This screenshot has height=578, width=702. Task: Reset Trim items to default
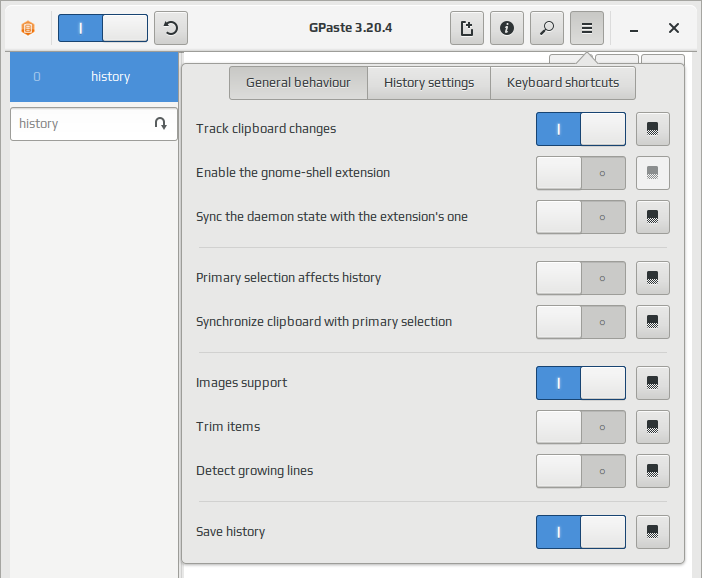tap(653, 427)
